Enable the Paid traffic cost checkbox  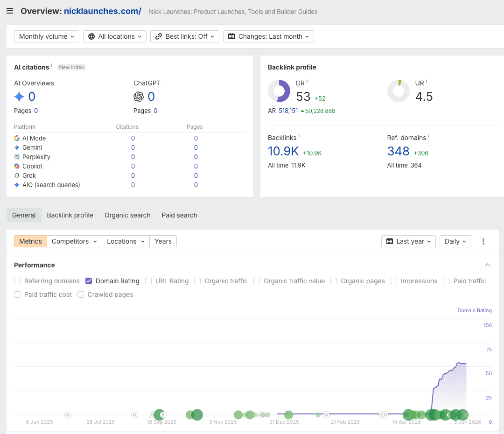point(17,294)
